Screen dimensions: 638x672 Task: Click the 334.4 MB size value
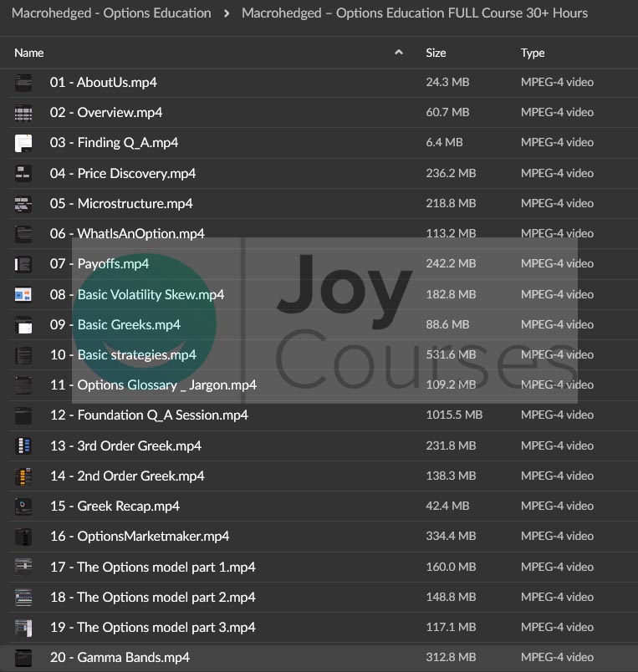point(451,536)
